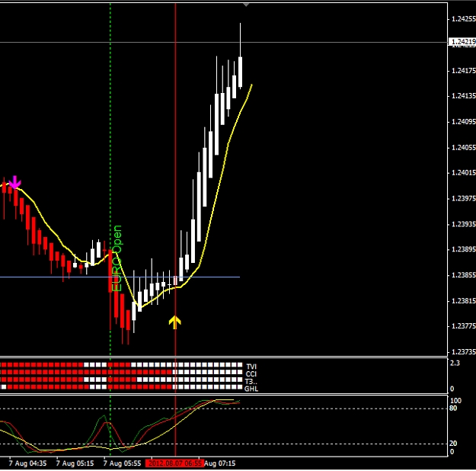Click the Aug 07:15 time label

pyautogui.click(x=220, y=463)
